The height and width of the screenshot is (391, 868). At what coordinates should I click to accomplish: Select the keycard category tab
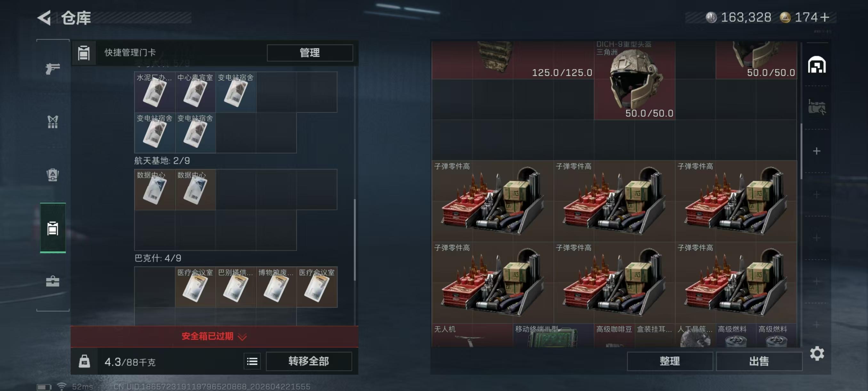pyautogui.click(x=52, y=228)
